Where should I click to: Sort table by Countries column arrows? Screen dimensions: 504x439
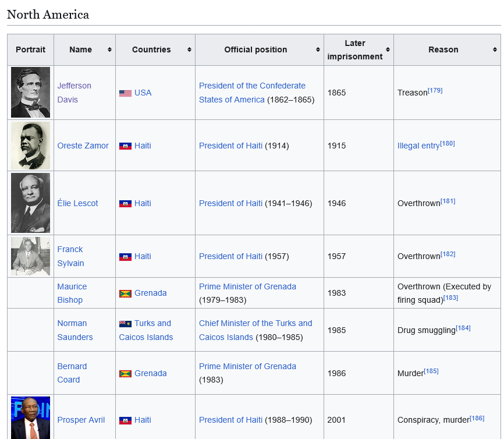[x=189, y=49]
